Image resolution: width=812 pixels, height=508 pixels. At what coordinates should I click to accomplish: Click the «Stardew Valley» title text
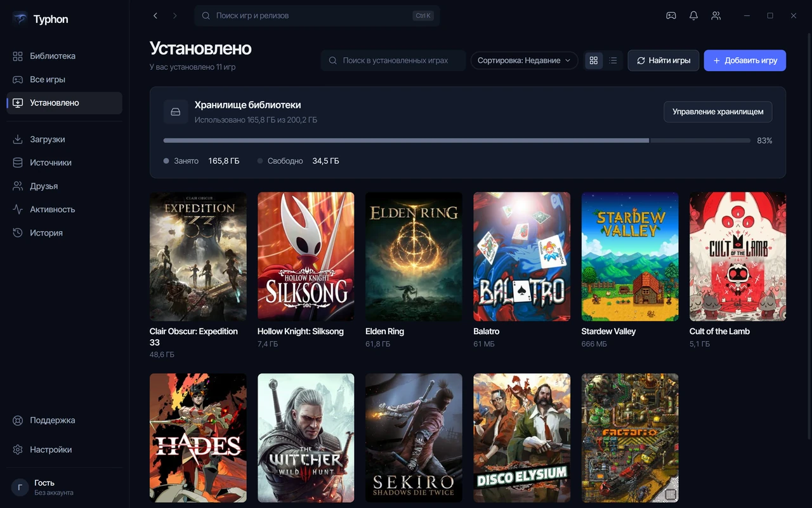coord(608,331)
